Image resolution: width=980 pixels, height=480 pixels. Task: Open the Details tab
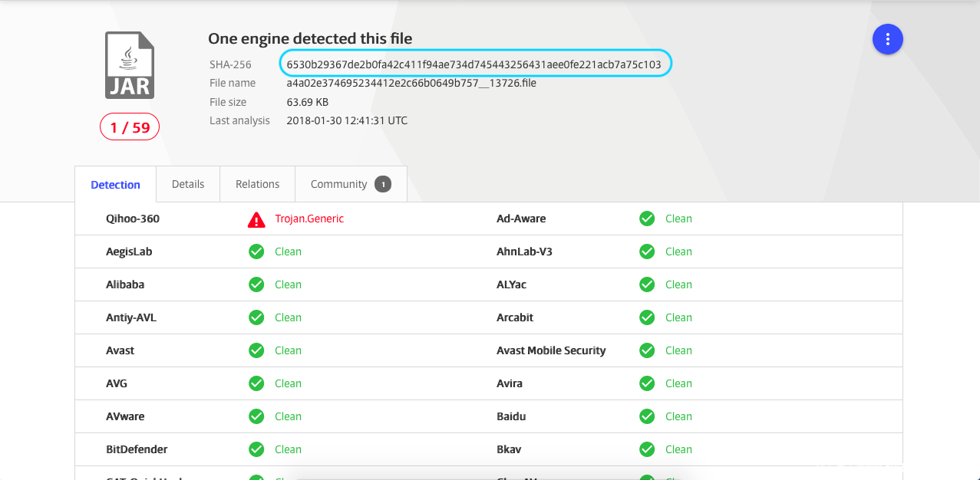click(x=188, y=184)
